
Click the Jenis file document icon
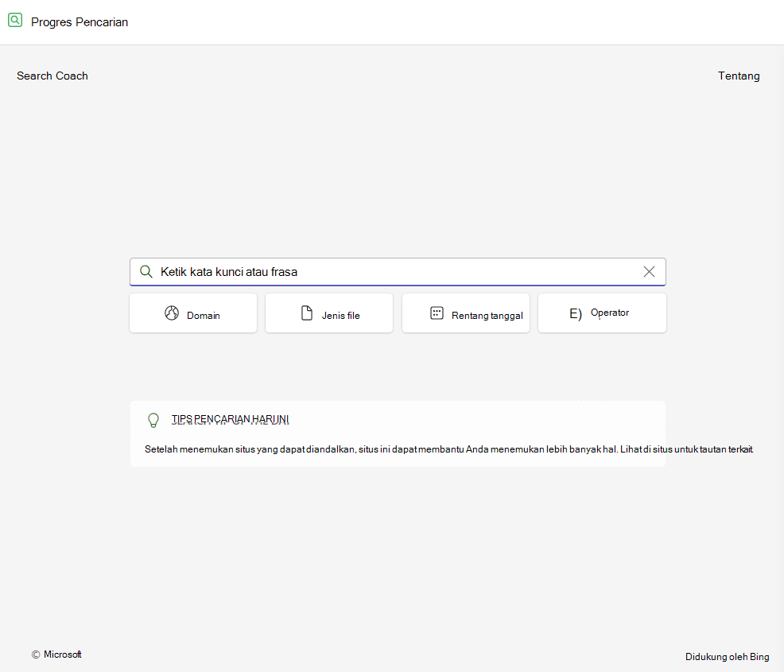click(x=306, y=313)
